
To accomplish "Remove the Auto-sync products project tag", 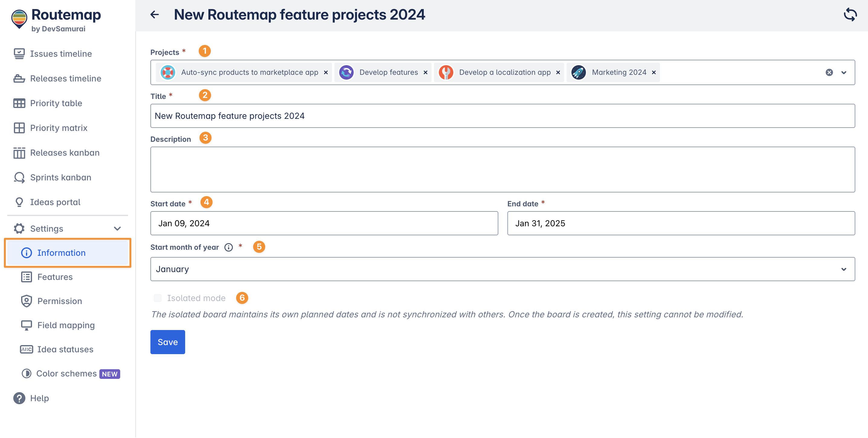I will pyautogui.click(x=326, y=72).
